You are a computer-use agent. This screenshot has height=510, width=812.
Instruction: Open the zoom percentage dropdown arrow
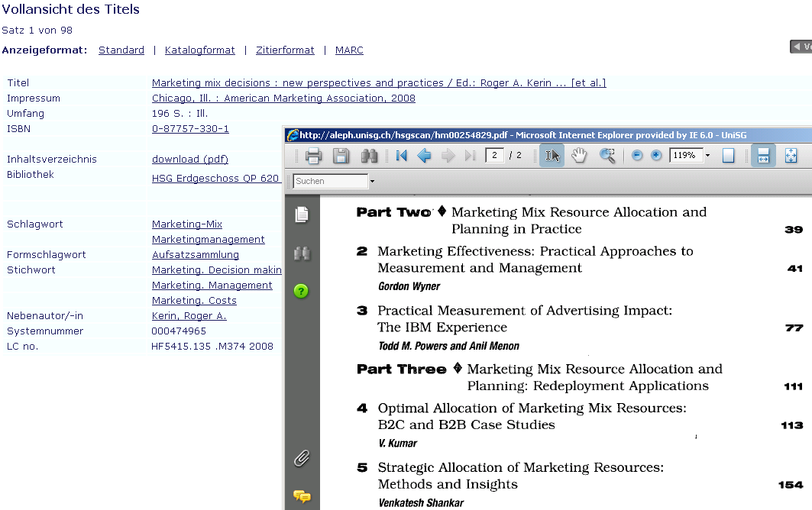pyautogui.click(x=707, y=155)
